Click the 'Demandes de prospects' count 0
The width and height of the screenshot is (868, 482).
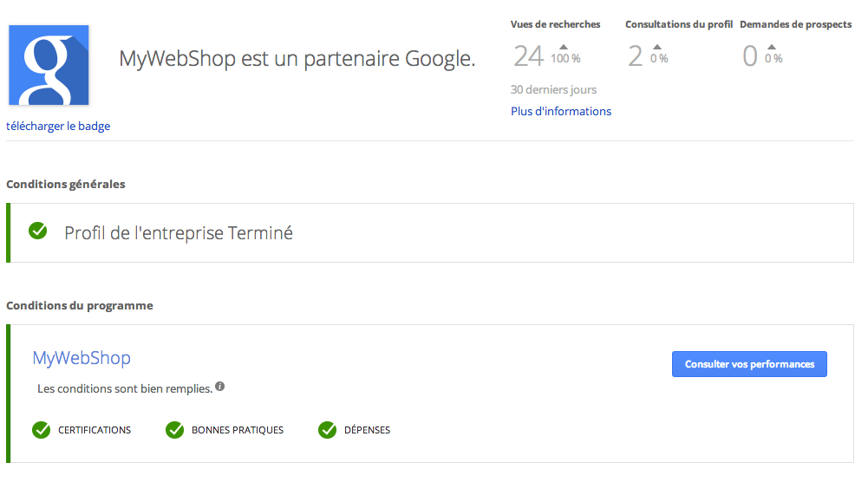[x=750, y=56]
